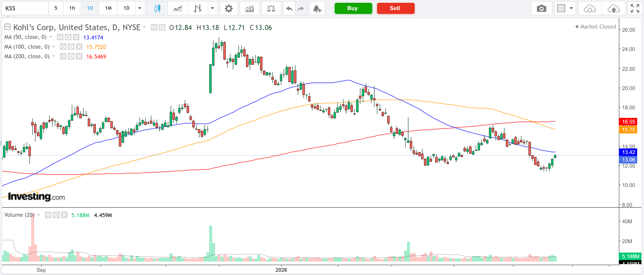Screen dimensions: 644x275
Task: Open the MA (200, close, 0) dropdown arrow
Action: pos(54,56)
